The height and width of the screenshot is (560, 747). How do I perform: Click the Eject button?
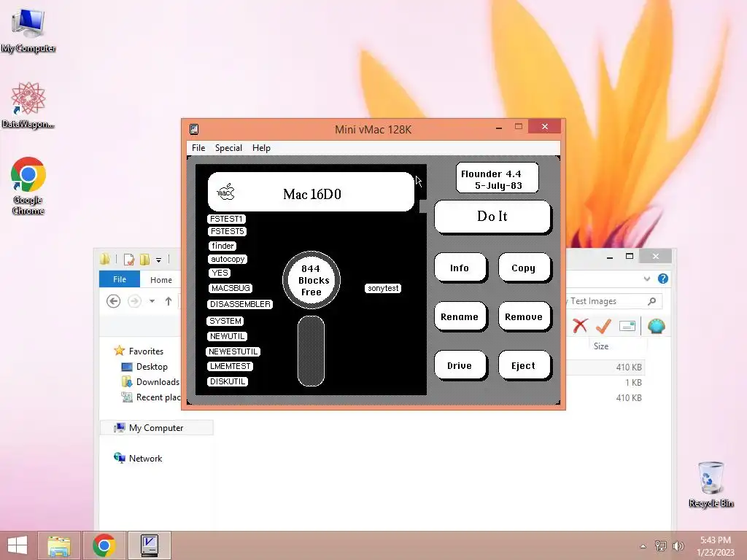pos(524,366)
